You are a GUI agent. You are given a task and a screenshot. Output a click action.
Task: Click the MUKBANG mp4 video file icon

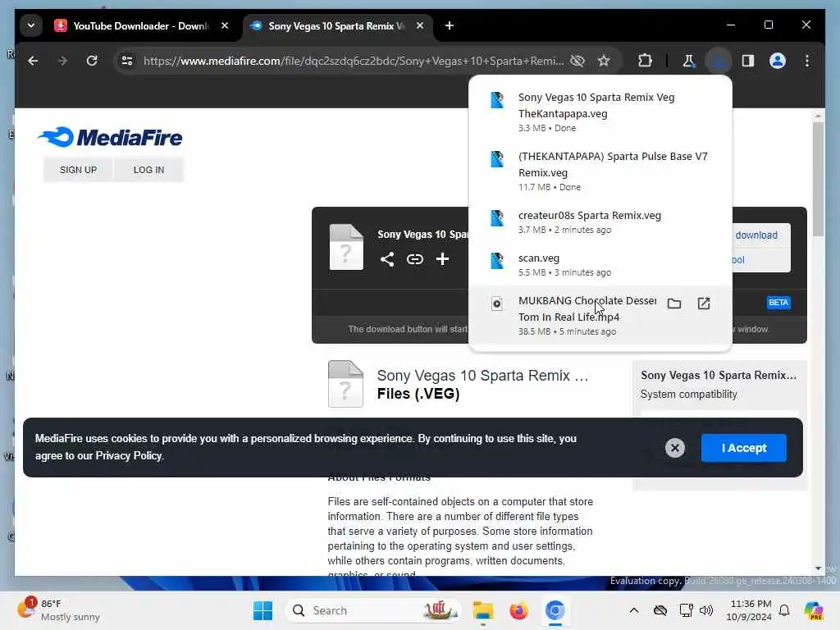tap(496, 304)
